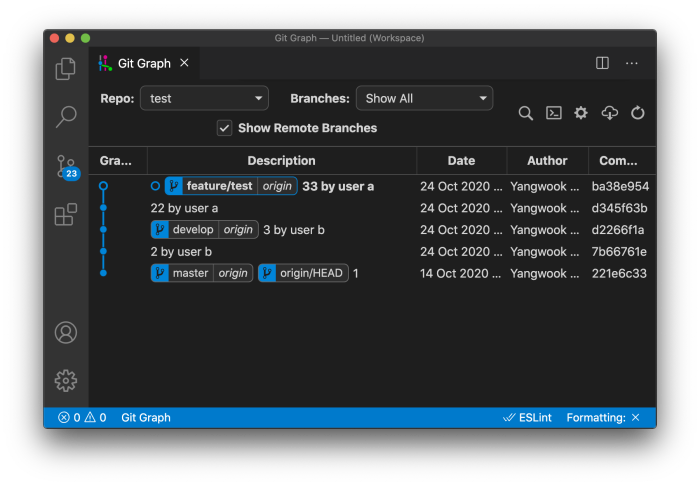Viewport: 700px width, 486px height.
Task: Click the Refresh icon in Git Graph toolbar
Action: [x=638, y=113]
